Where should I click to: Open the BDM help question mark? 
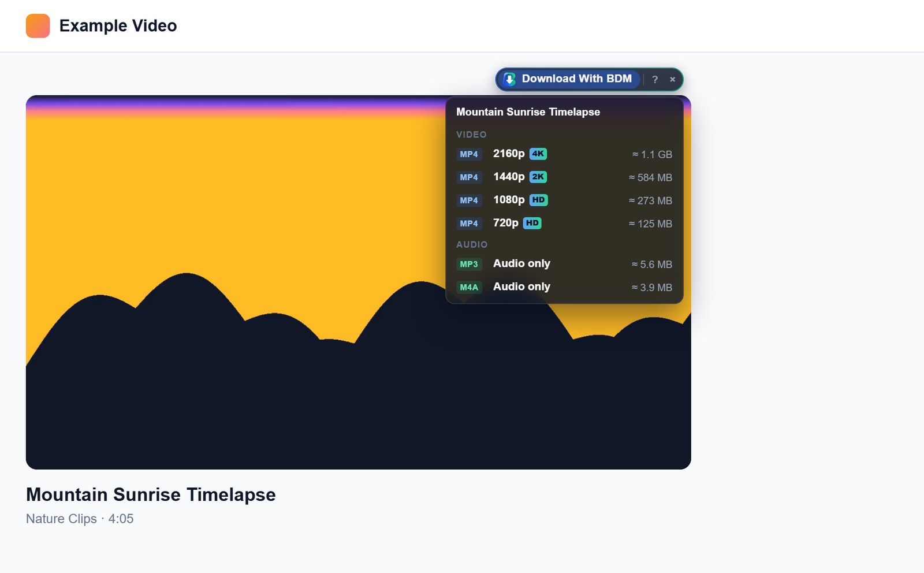tap(655, 80)
